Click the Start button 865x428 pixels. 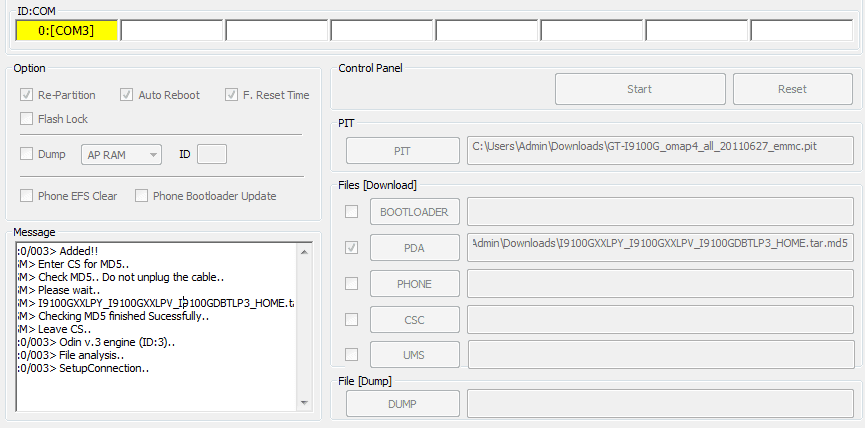640,89
